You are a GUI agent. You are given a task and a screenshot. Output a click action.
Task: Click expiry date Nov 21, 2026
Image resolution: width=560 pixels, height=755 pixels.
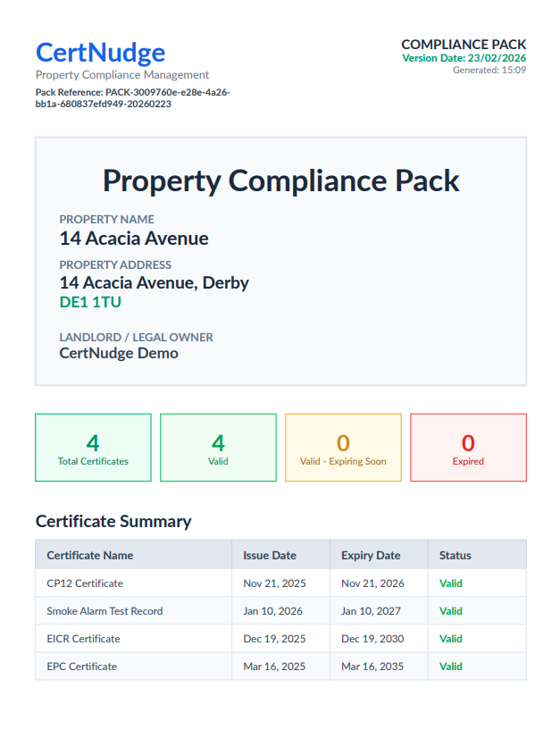(x=372, y=583)
